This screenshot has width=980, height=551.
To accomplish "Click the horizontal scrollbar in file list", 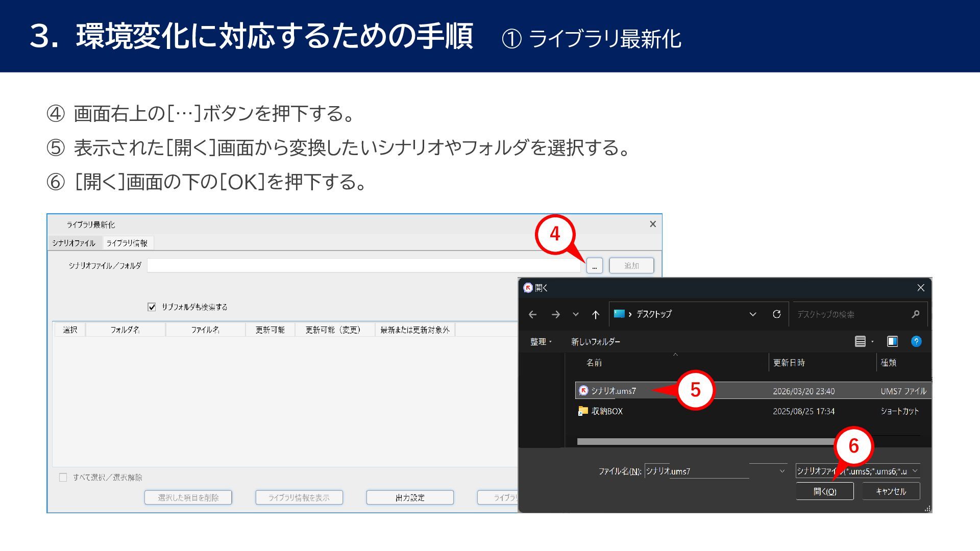I will coord(704,442).
